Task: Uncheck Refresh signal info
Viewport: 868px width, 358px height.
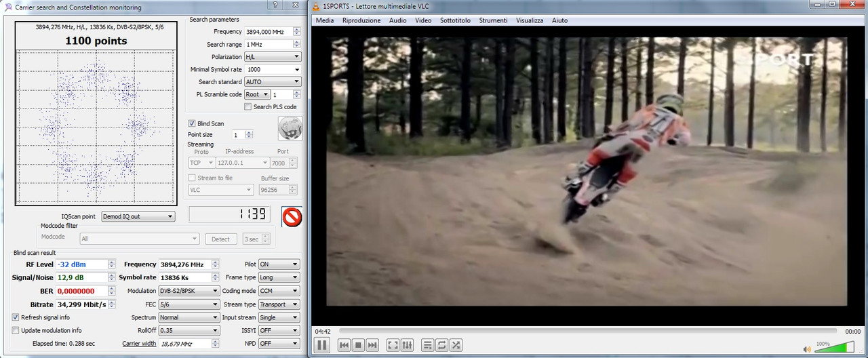Action: [x=16, y=317]
